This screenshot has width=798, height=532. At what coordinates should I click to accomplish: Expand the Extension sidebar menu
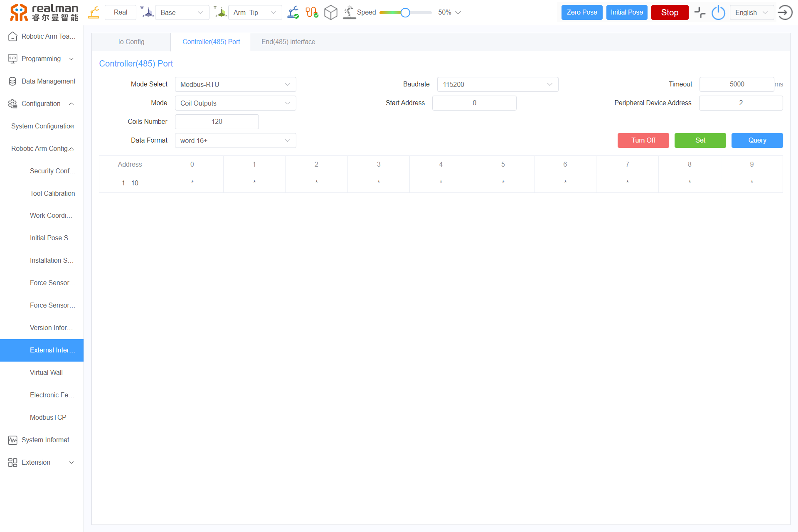[42, 462]
